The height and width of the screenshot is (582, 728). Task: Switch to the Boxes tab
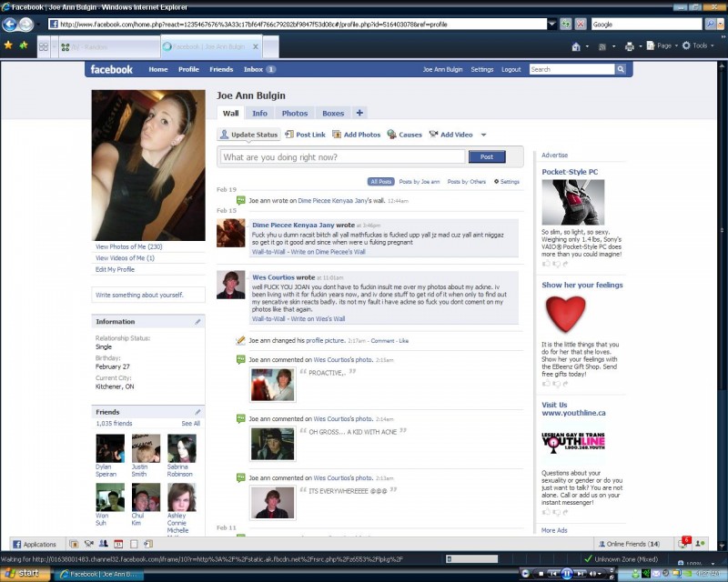pos(333,113)
